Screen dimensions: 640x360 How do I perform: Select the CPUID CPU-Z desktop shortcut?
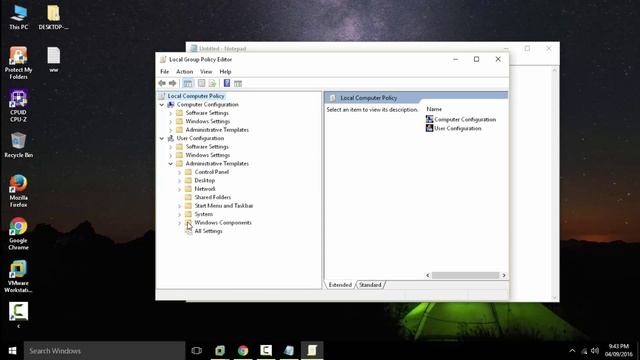click(x=18, y=106)
